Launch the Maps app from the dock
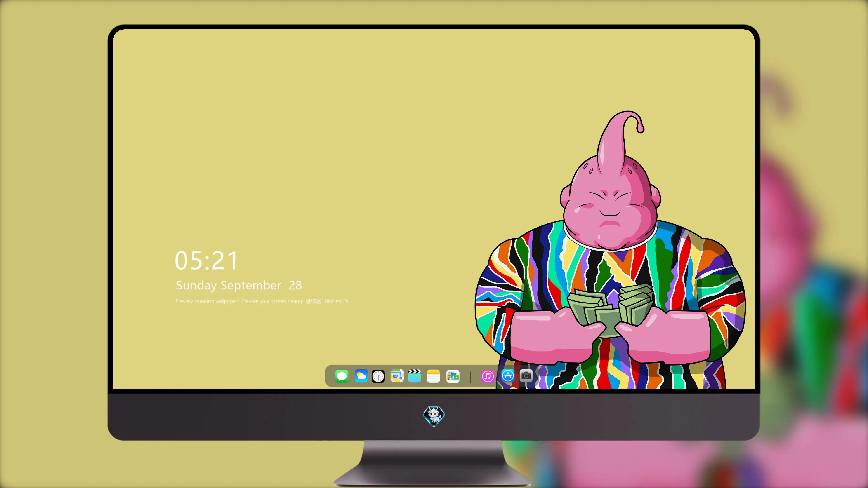This screenshot has width=868, height=488. click(x=397, y=376)
